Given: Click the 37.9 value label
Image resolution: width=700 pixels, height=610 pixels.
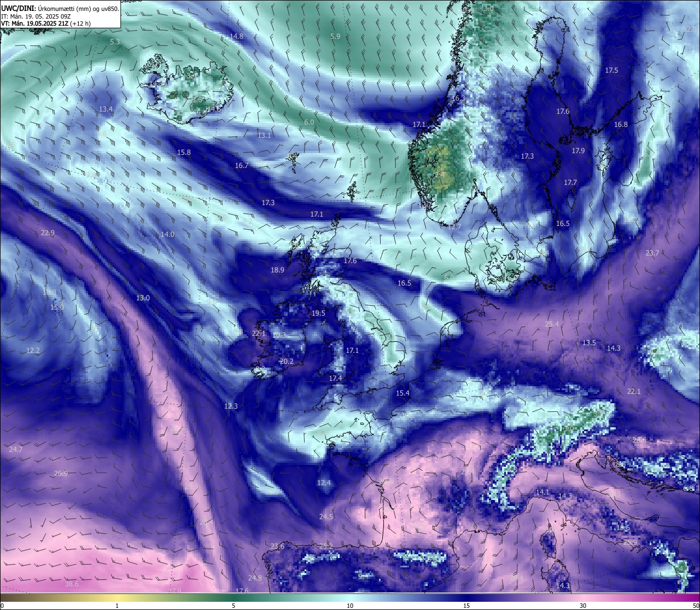Looking at the screenshot, I should (x=174, y=590).
